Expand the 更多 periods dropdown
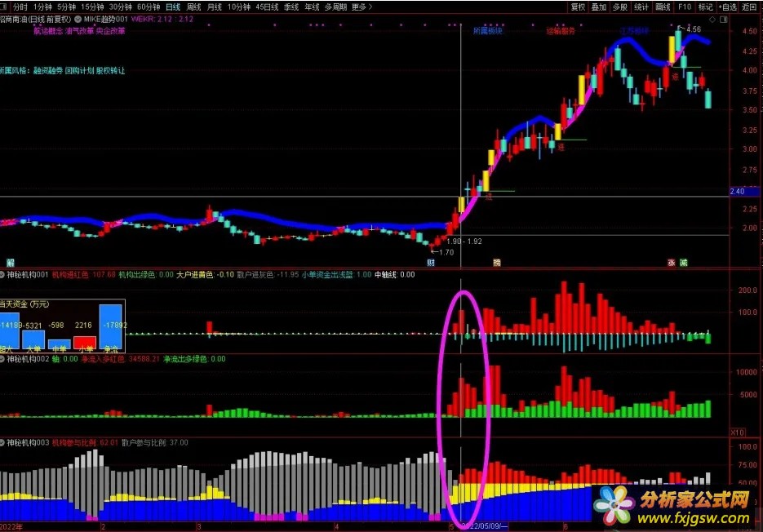763x532 pixels. pos(362,7)
